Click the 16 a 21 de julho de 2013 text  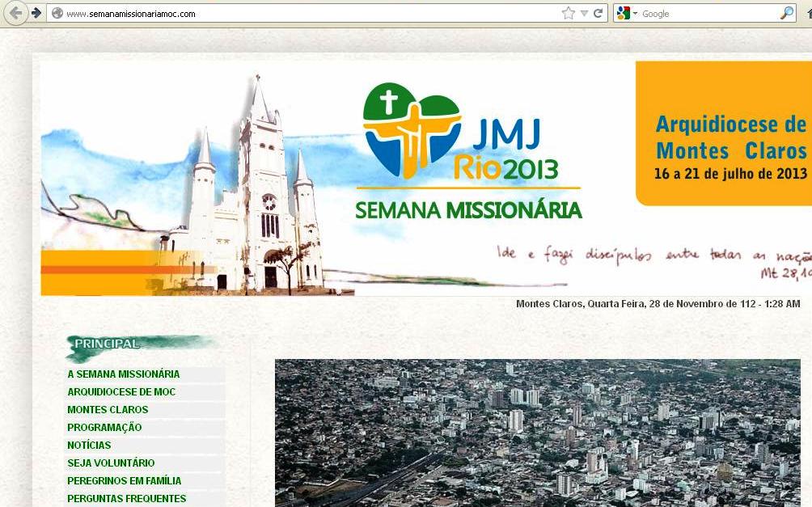click(730, 174)
